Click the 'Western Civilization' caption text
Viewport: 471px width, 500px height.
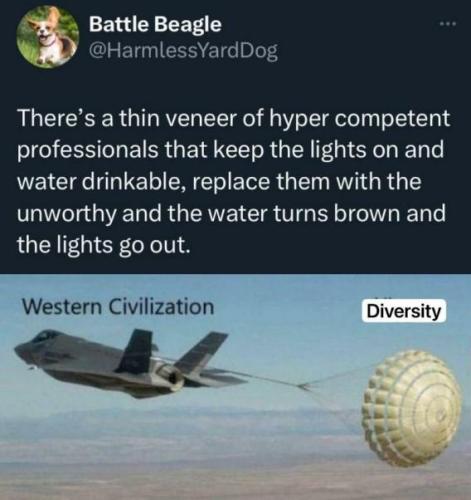click(x=118, y=307)
